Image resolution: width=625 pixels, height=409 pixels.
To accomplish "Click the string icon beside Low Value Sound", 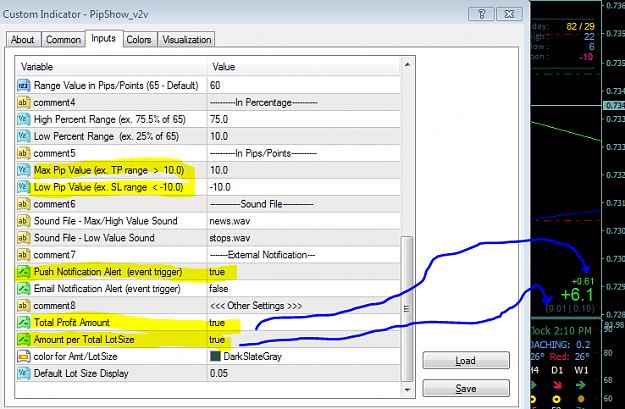I will pyautogui.click(x=24, y=238).
